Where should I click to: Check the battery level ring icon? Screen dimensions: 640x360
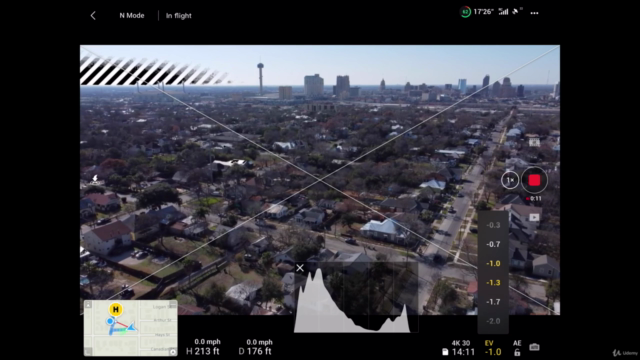coord(465,12)
